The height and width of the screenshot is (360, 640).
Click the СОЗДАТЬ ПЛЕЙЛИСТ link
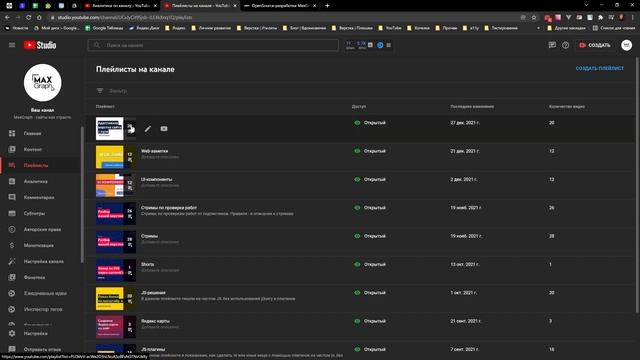click(600, 68)
